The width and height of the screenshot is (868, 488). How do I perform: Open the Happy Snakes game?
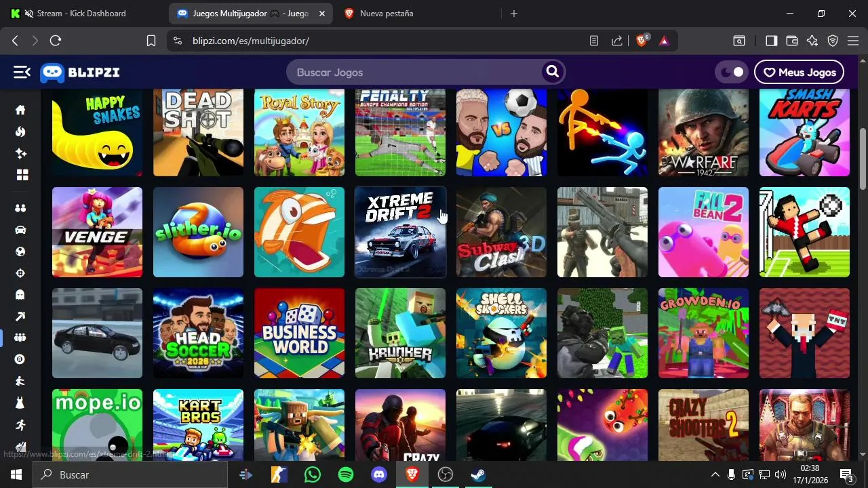(97, 132)
